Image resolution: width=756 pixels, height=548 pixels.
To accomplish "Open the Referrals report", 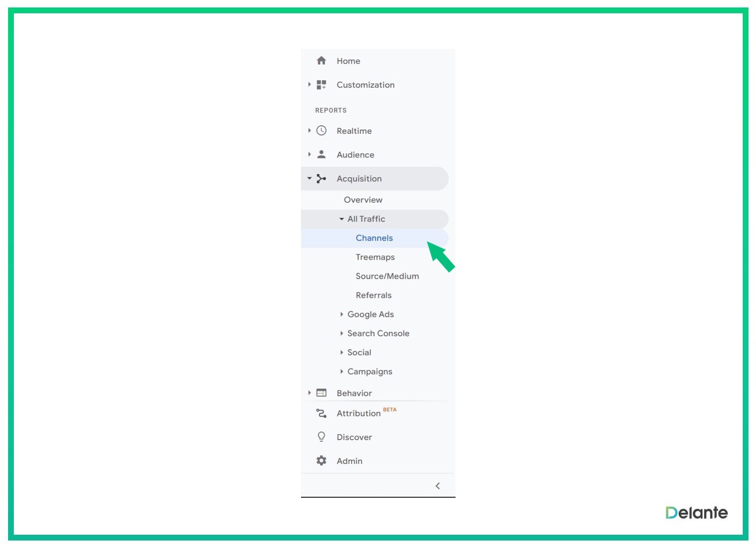I will (373, 295).
